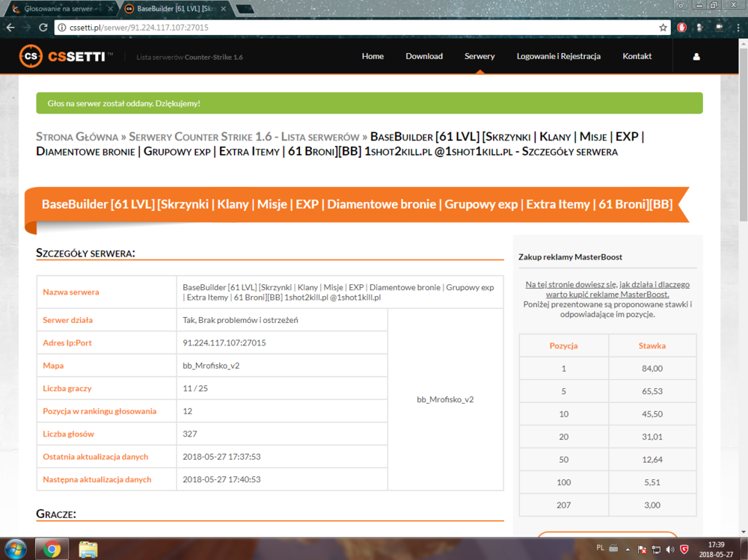Click the red shield antivirus tray icon
This screenshot has width=748, height=560.
pyautogui.click(x=684, y=550)
